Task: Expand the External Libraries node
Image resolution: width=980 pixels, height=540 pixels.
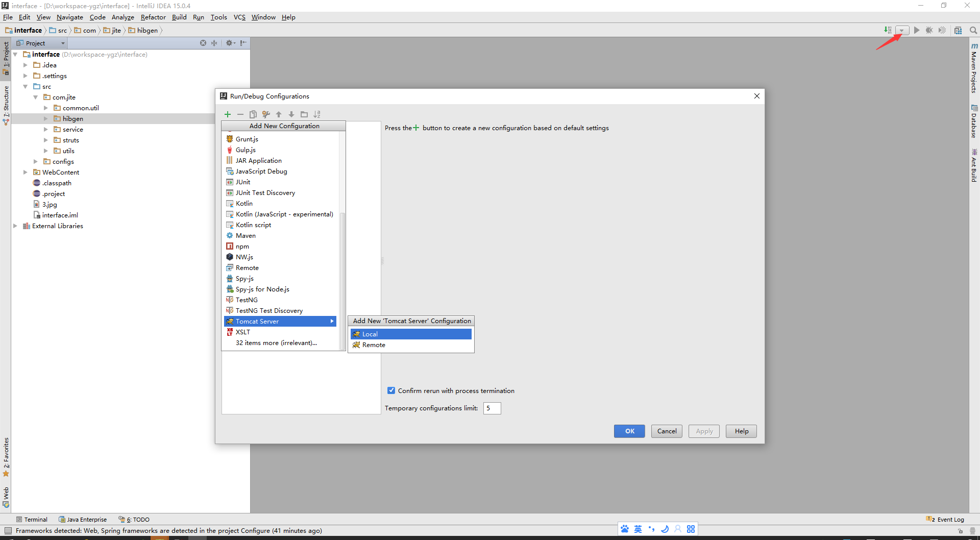Action: point(15,226)
